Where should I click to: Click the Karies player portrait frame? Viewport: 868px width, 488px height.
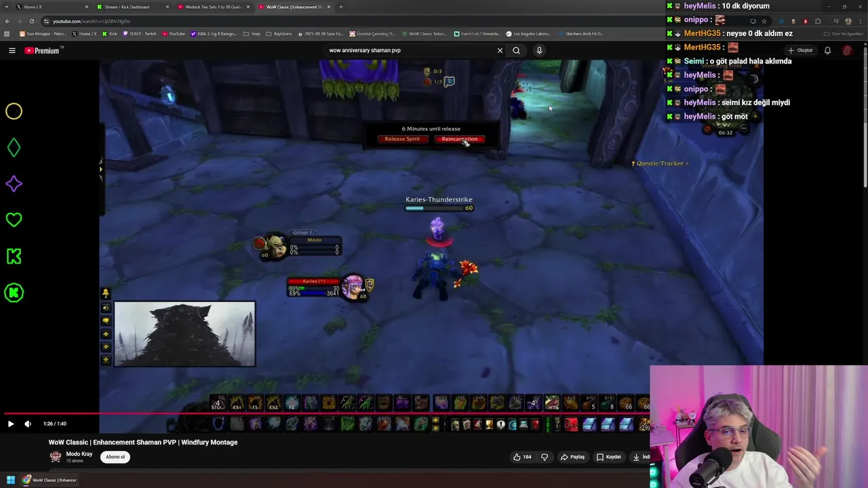point(353,287)
